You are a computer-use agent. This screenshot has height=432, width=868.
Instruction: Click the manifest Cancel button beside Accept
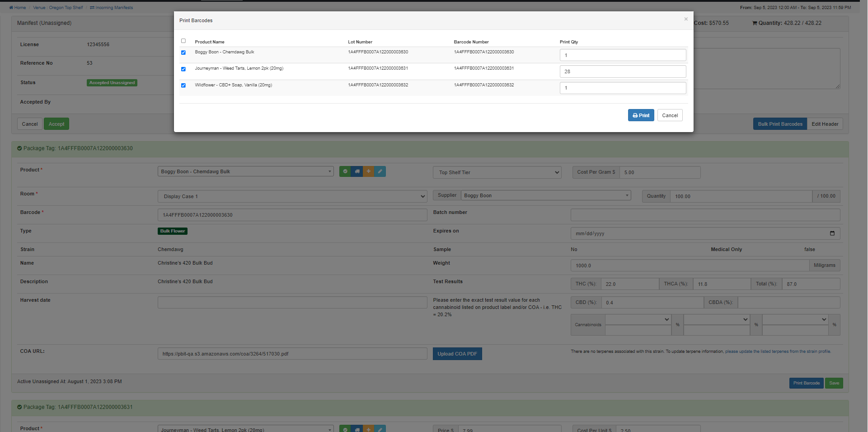(30, 124)
